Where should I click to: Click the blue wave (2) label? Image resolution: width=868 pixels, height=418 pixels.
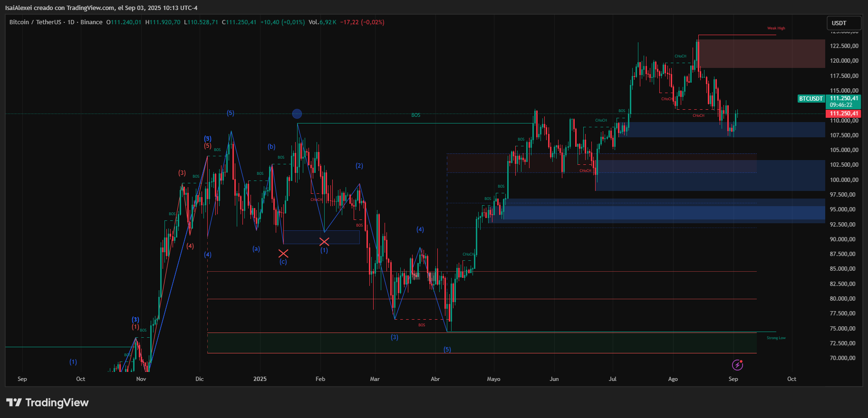[359, 166]
